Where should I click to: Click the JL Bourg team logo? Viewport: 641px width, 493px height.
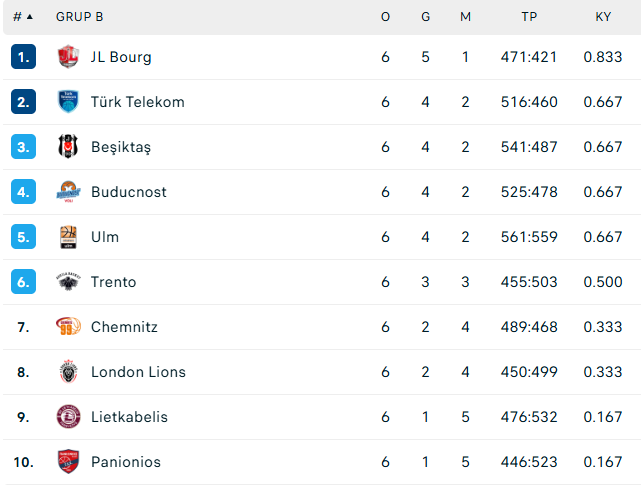(68, 57)
